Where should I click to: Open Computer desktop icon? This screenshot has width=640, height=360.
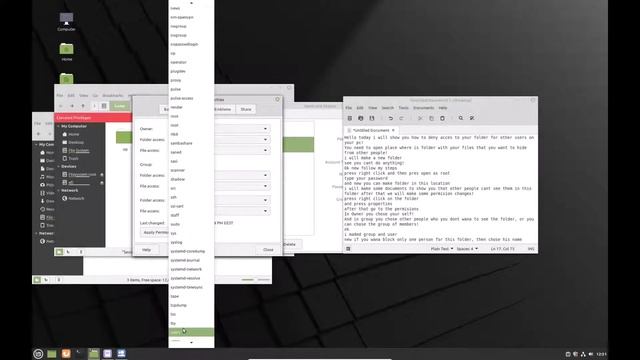(x=67, y=21)
